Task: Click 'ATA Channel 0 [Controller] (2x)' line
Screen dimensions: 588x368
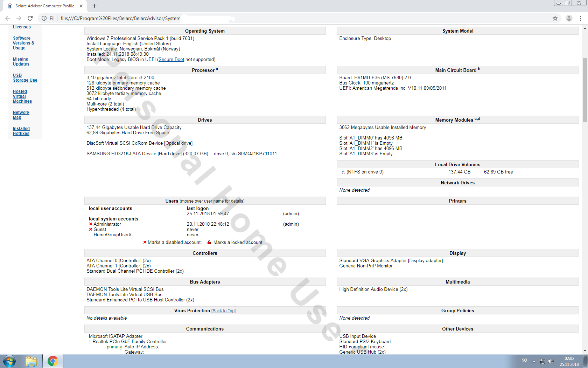Action: click(x=119, y=261)
